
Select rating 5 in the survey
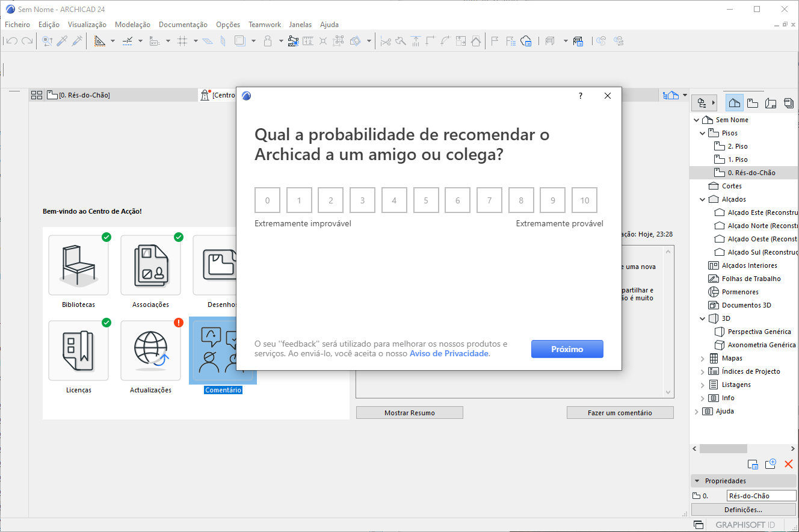click(x=426, y=200)
